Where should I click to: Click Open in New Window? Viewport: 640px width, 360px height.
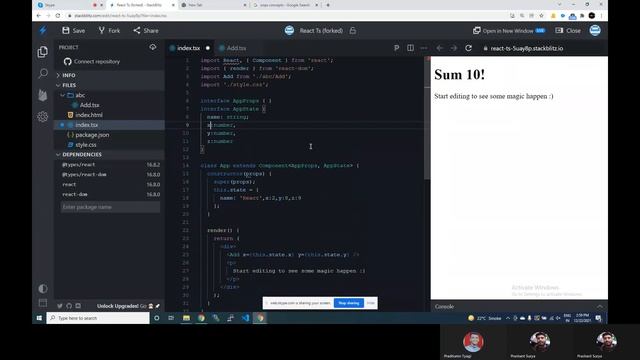509,31
